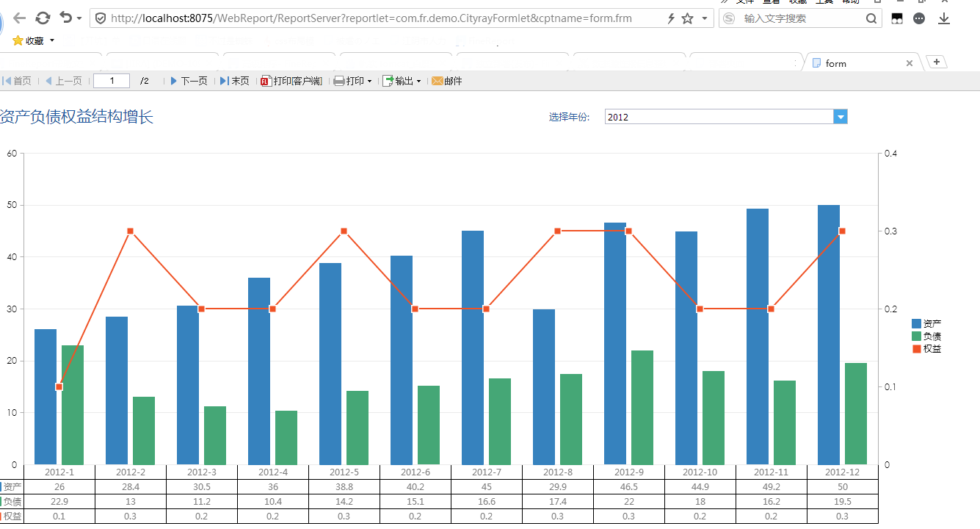The width and height of the screenshot is (980, 529).
Task: Click the 负债 value 10.4 cell
Action: [273, 501]
